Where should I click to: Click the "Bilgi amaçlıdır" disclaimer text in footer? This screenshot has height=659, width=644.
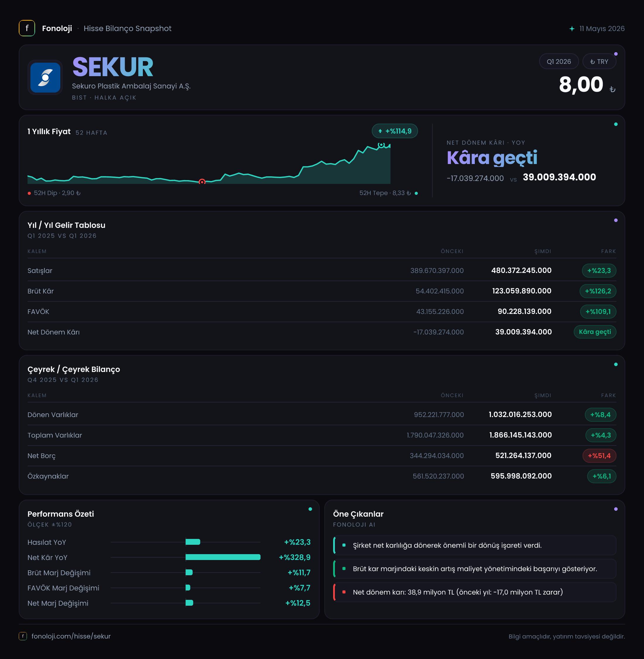(x=567, y=636)
